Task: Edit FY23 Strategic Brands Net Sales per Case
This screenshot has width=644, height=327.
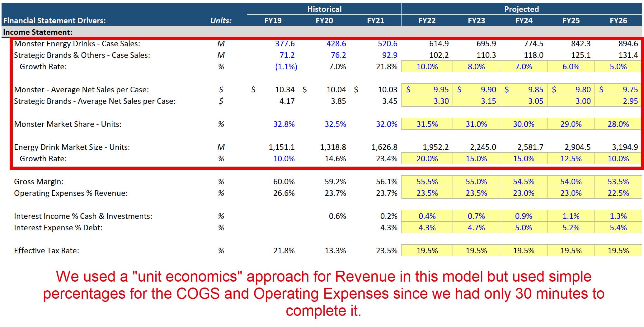Action: [476, 101]
